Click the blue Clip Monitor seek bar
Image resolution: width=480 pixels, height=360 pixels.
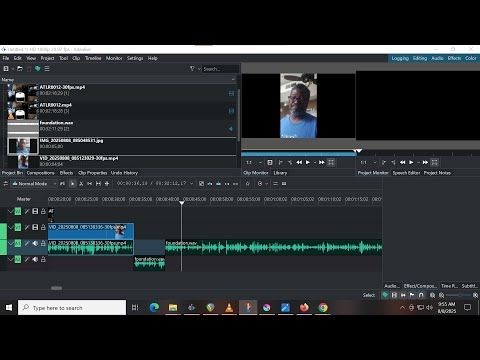pos(299,154)
